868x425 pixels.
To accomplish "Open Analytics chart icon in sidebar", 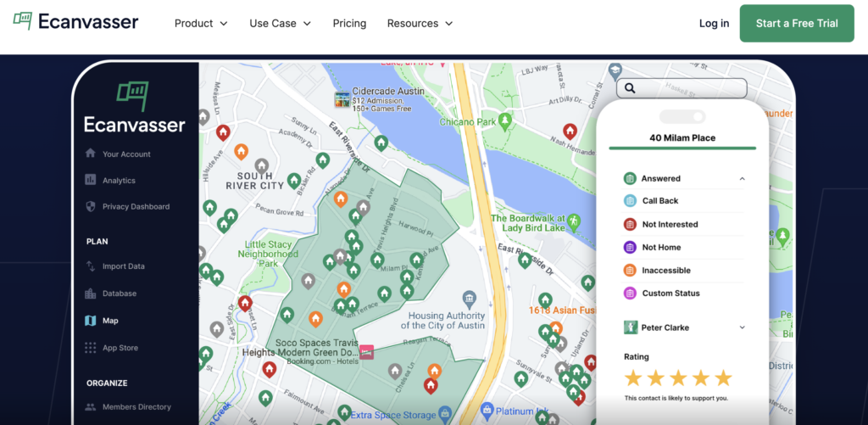I will point(90,180).
